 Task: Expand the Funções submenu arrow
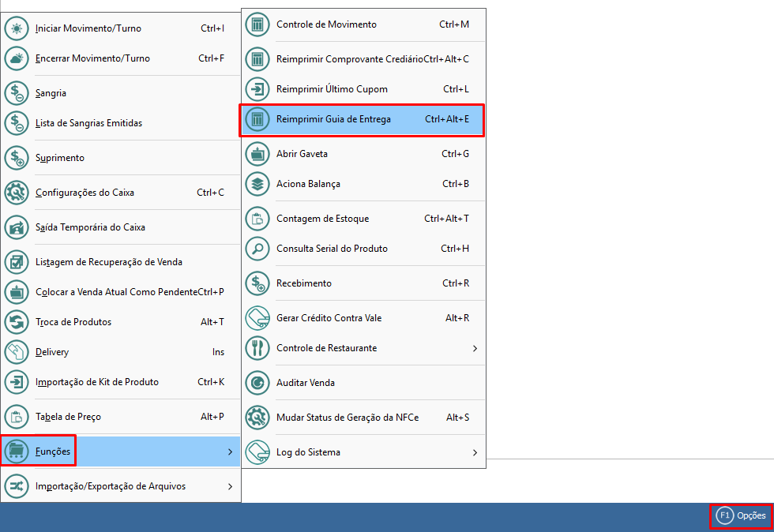click(x=230, y=451)
